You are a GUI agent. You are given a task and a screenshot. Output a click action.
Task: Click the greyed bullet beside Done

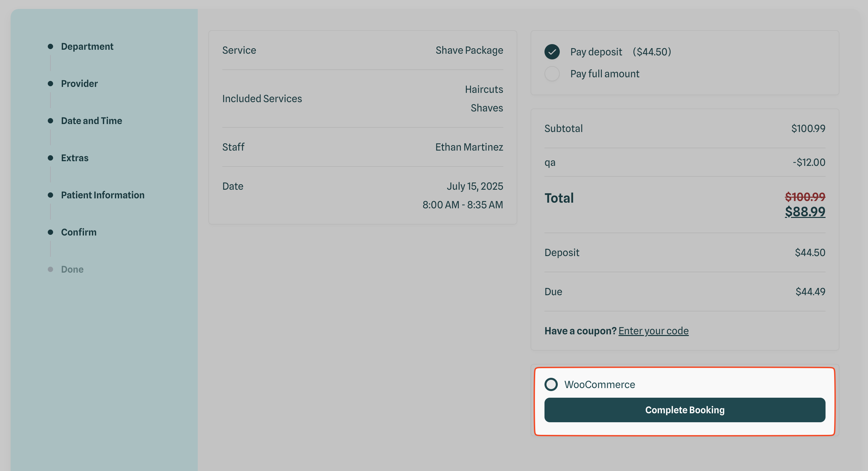point(50,270)
